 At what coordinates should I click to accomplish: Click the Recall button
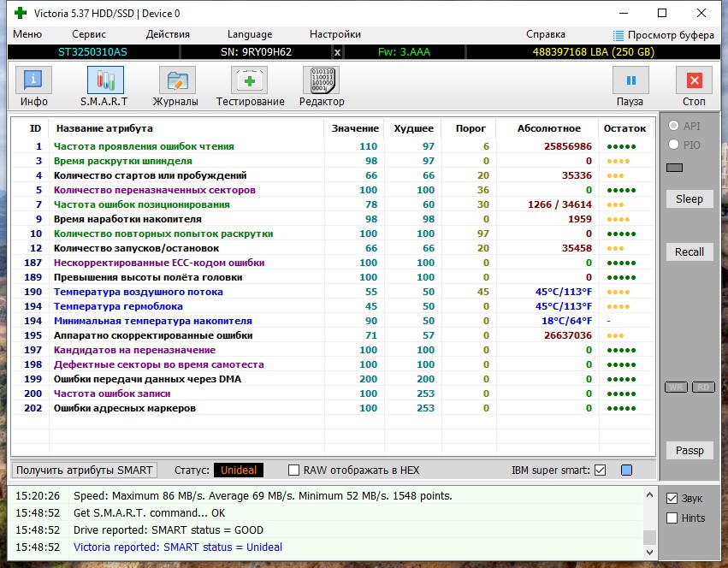pyautogui.click(x=690, y=251)
